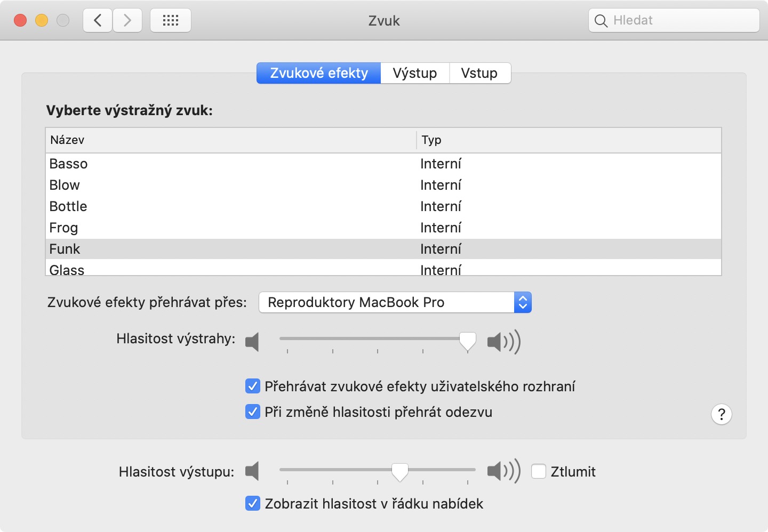Image resolution: width=768 pixels, height=532 pixels.
Task: Click the quiet speaker icon for output volume
Action: (252, 471)
